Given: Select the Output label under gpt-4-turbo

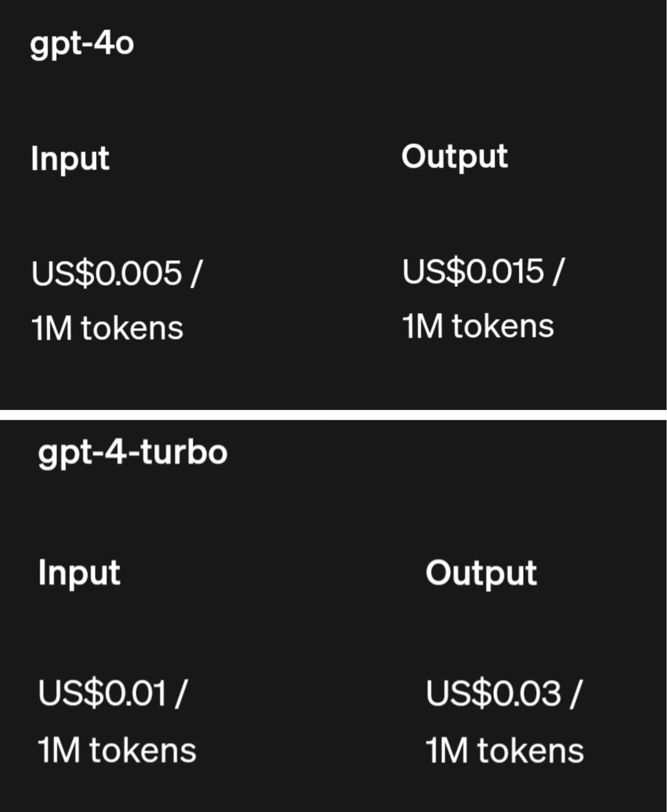Looking at the screenshot, I should click(481, 573).
